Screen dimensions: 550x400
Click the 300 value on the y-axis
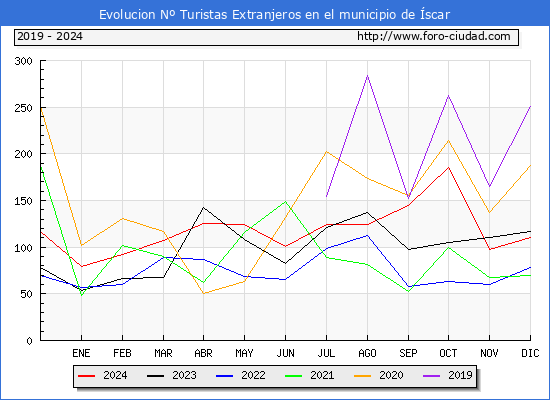(x=23, y=61)
